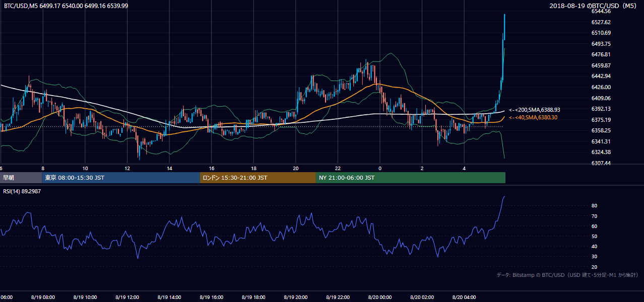644x302 pixels.
Task: Click the RSI axis value 30
Action: [595, 257]
